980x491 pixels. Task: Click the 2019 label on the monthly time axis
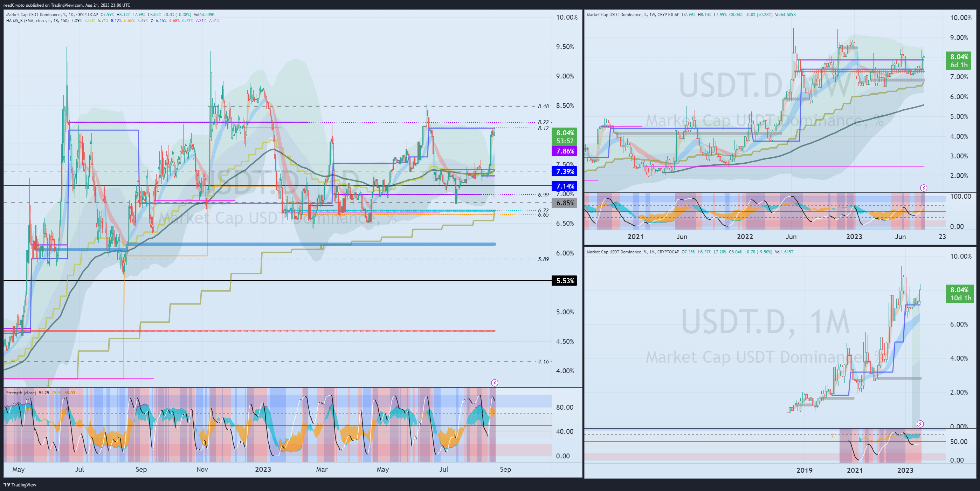(x=804, y=470)
